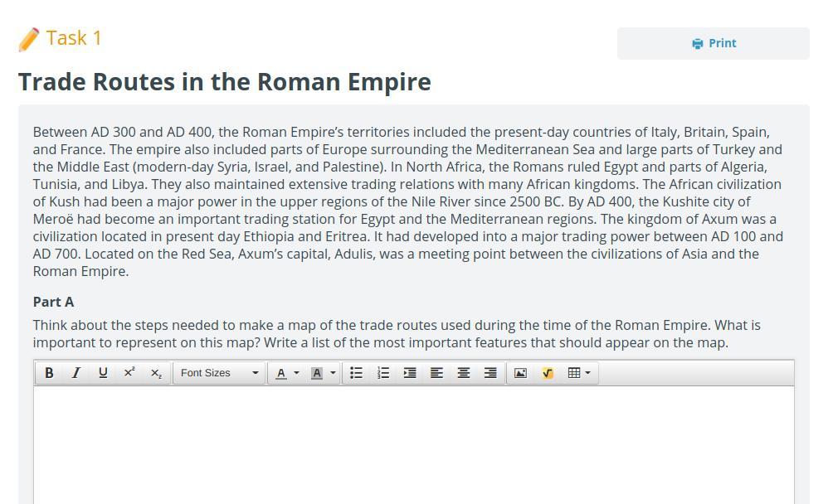Click the Print button
Image resolution: width=828 pixels, height=504 pixels.
[713, 43]
